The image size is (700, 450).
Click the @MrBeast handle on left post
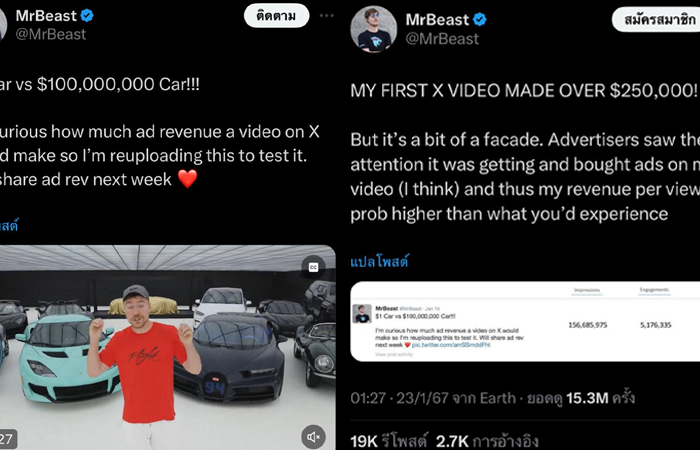coord(50,34)
